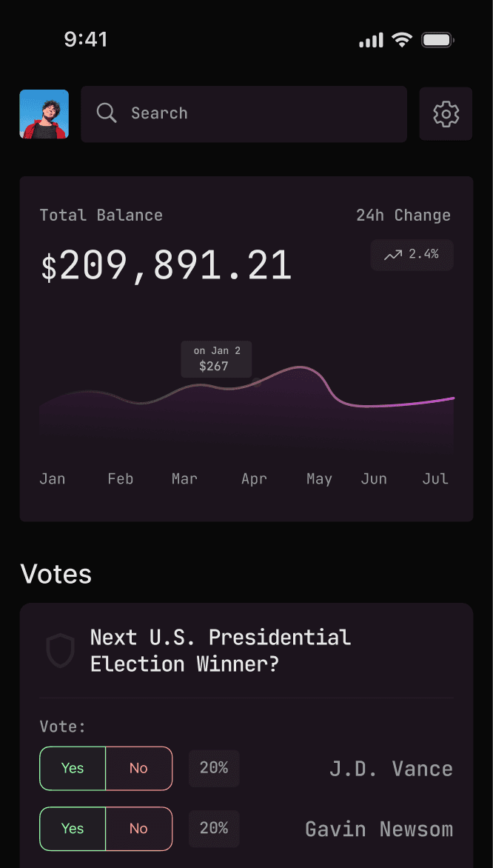This screenshot has width=493, height=868.
Task: Vote Yes for Gavin Newsom
Action: pos(73,829)
